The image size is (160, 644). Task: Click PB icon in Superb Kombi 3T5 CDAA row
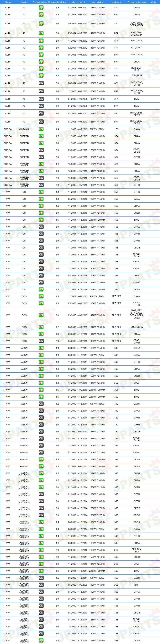pos(41,164)
